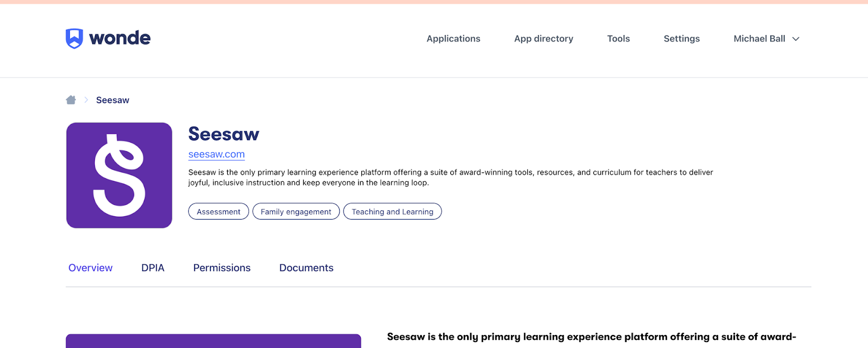This screenshot has width=868, height=348.
Task: Navigate to App directory
Action: [x=544, y=38]
